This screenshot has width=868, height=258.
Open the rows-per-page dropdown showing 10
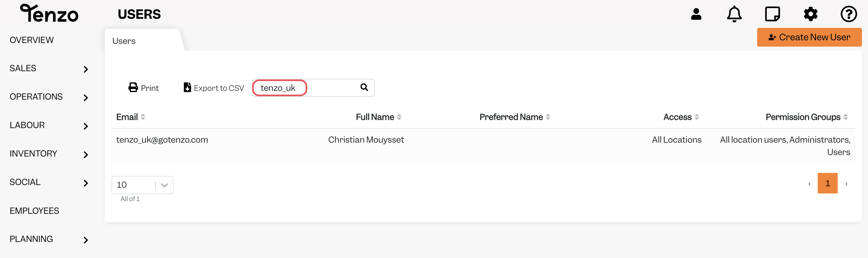point(142,185)
